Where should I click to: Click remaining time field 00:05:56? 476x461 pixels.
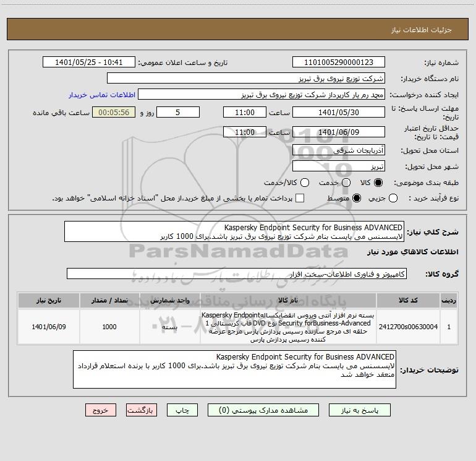coord(114,112)
